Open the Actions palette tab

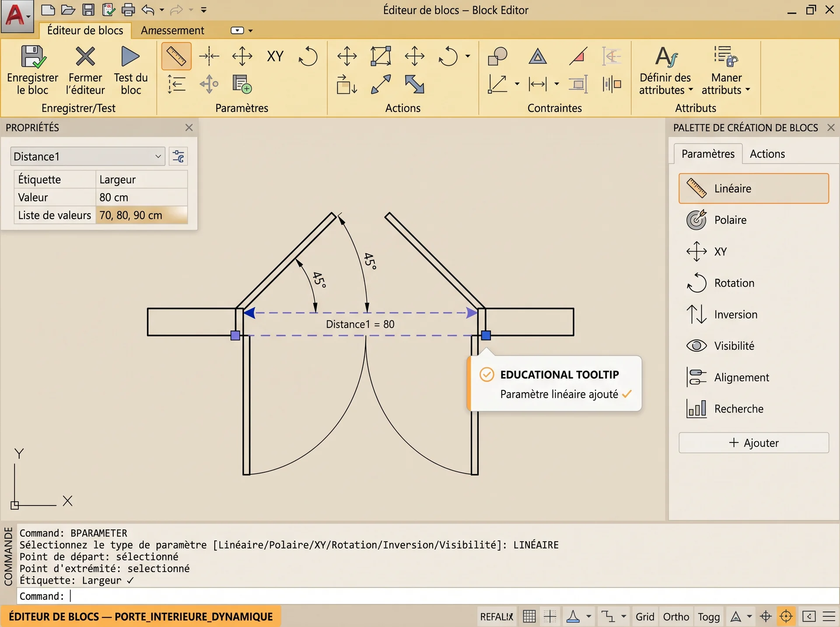point(767,154)
